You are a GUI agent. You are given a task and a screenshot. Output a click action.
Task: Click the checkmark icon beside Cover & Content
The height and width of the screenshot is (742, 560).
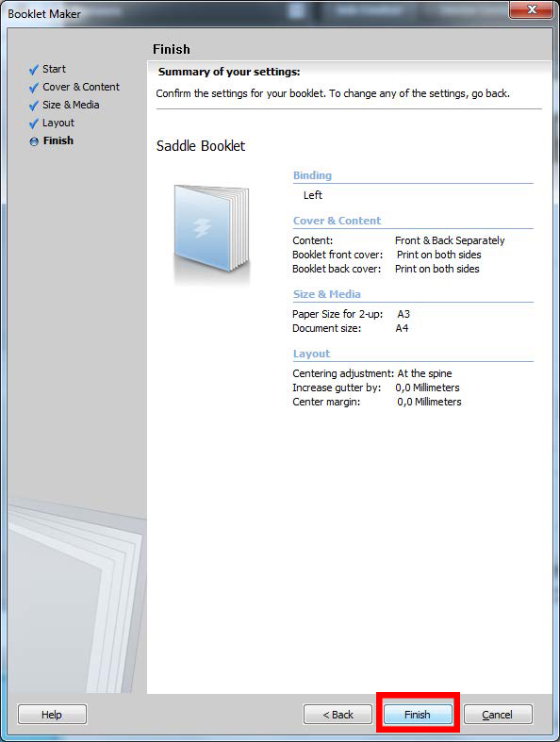(34, 88)
